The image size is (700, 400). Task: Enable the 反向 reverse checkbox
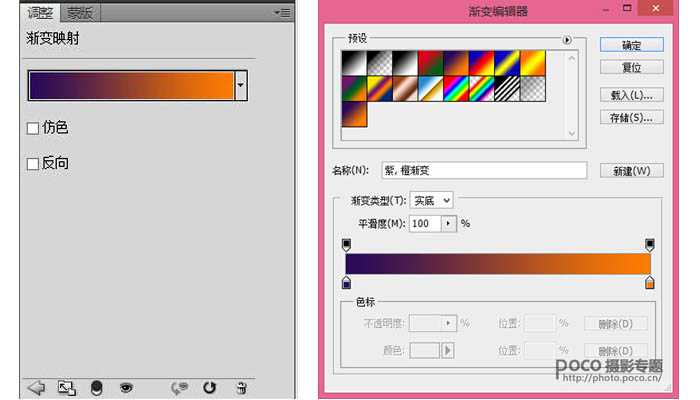(x=33, y=163)
